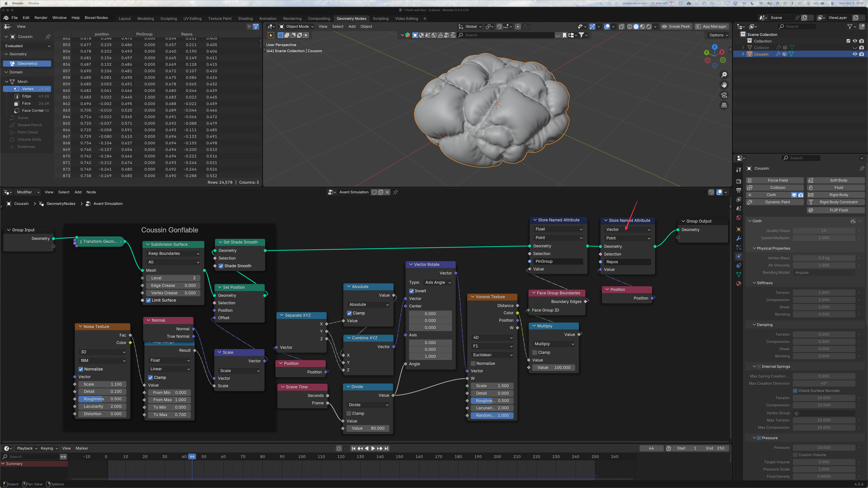The width and height of the screenshot is (868, 488).
Task: Open the Object Data mesh tab icon
Action: click(x=739, y=274)
